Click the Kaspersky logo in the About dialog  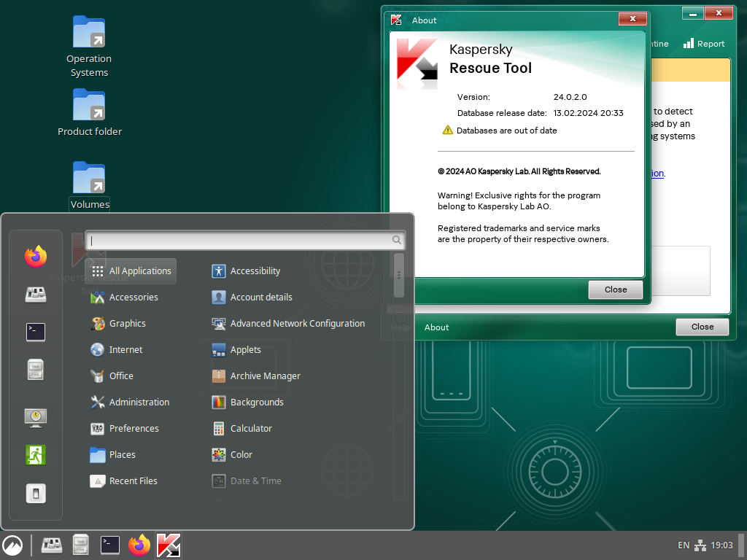(417, 64)
